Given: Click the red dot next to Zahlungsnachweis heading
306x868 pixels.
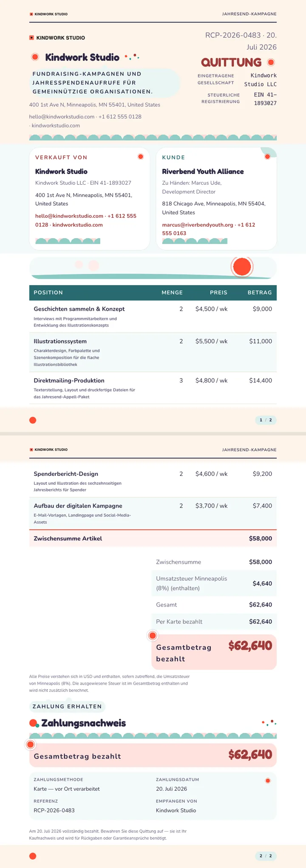Looking at the screenshot, I should pos(33,723).
